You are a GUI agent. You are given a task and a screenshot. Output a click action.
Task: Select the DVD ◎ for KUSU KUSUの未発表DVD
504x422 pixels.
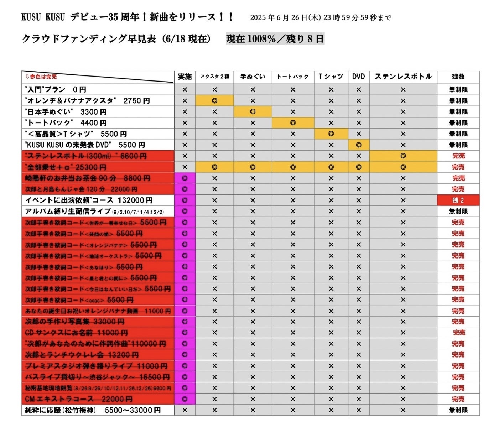358,145
